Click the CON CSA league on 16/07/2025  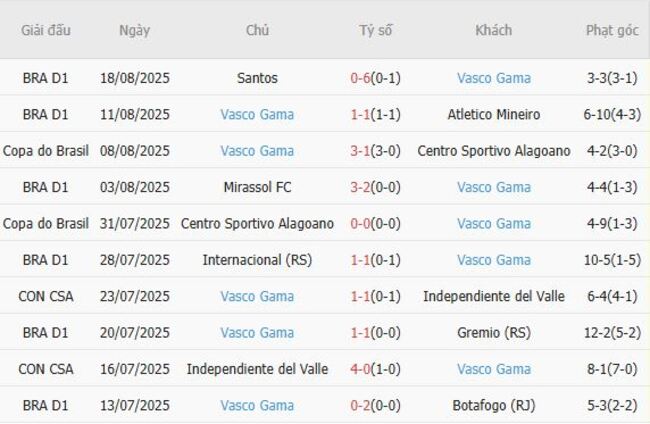pyautogui.click(x=46, y=369)
